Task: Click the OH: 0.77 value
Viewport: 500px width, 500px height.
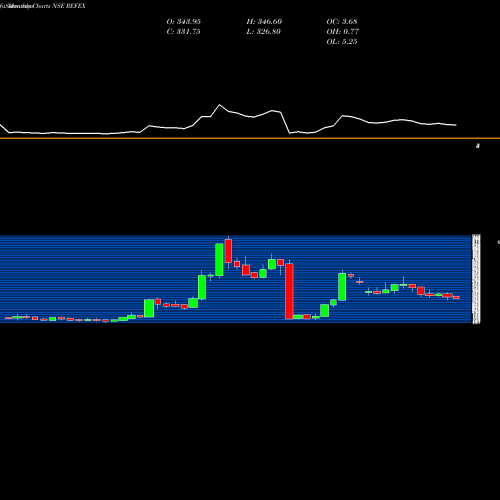Action: 343,32
